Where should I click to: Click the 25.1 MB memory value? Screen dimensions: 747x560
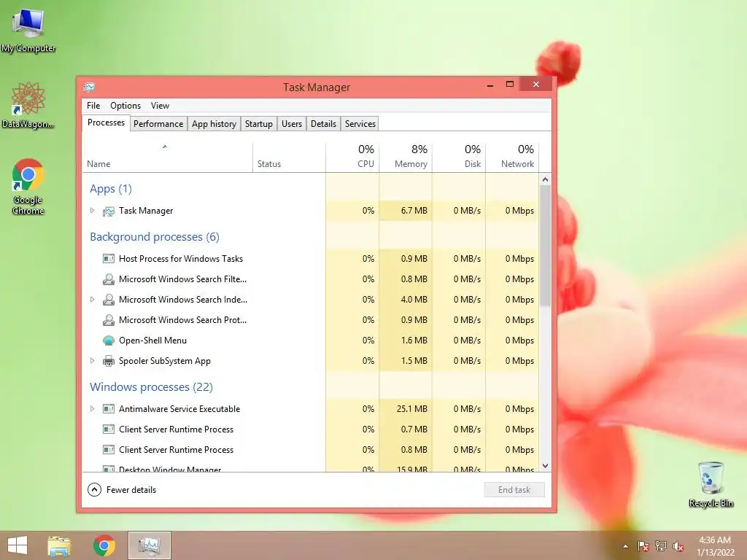point(411,408)
